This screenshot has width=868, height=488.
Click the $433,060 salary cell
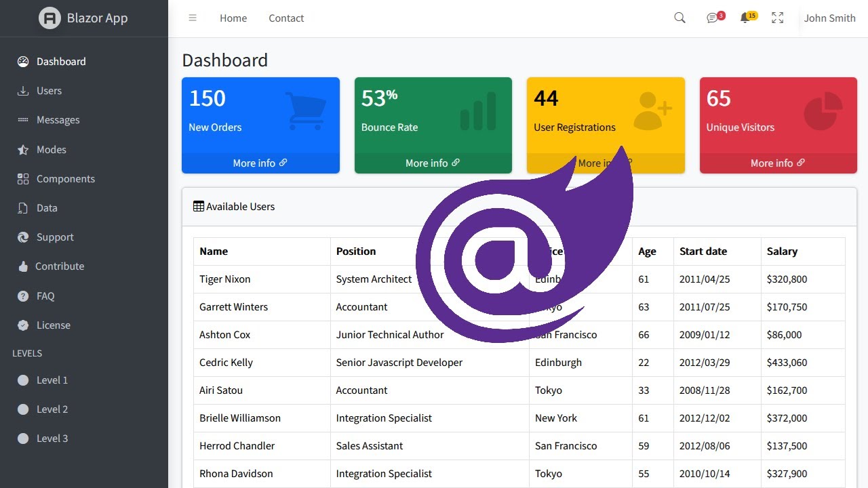coord(803,363)
